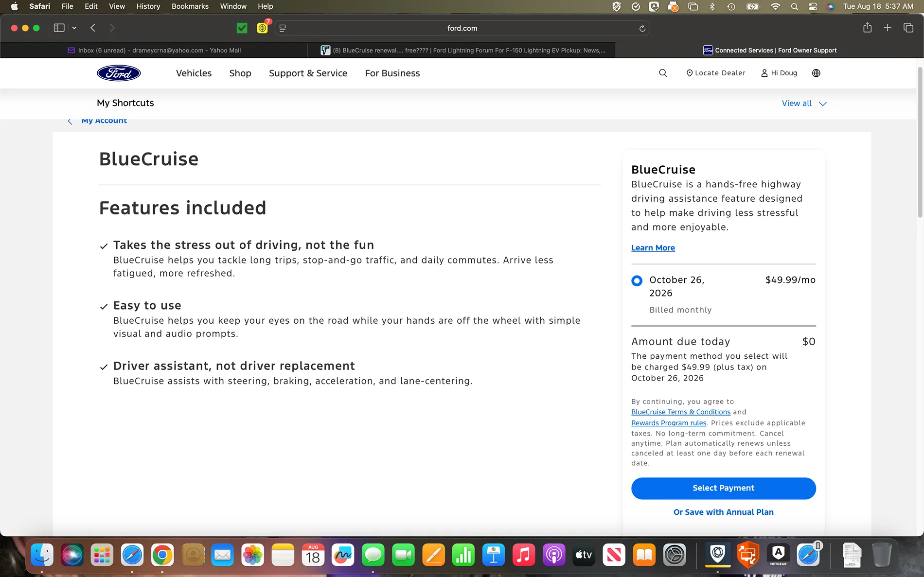Open Numbers app in the Dock

pyautogui.click(x=463, y=555)
